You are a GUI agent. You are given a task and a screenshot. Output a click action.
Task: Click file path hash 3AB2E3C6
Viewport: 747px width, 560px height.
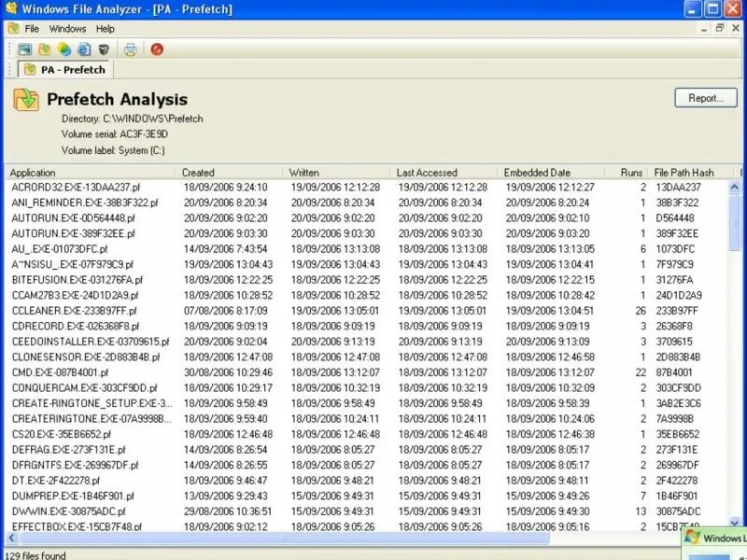pos(679,403)
